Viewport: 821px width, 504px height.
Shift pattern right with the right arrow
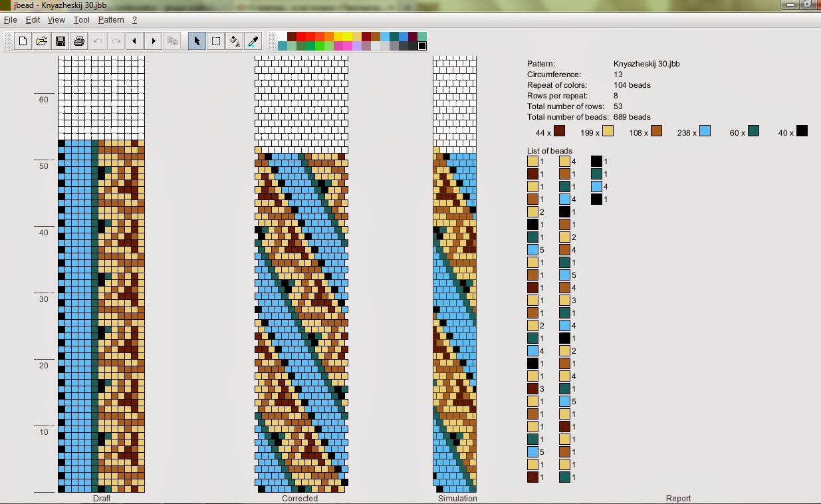pos(154,41)
